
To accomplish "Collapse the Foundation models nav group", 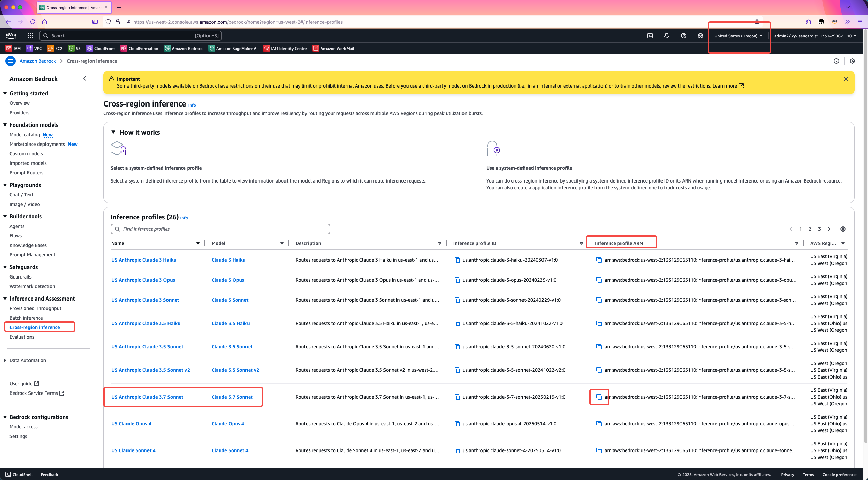I will coord(5,125).
